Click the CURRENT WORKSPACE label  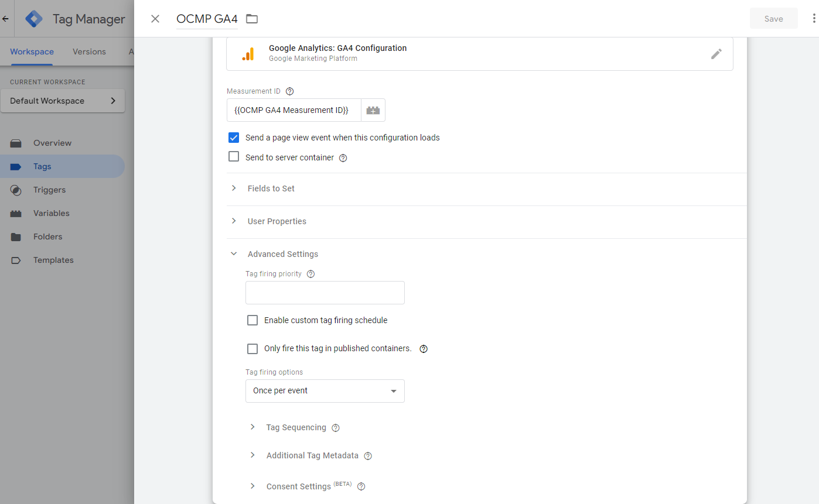pos(47,82)
